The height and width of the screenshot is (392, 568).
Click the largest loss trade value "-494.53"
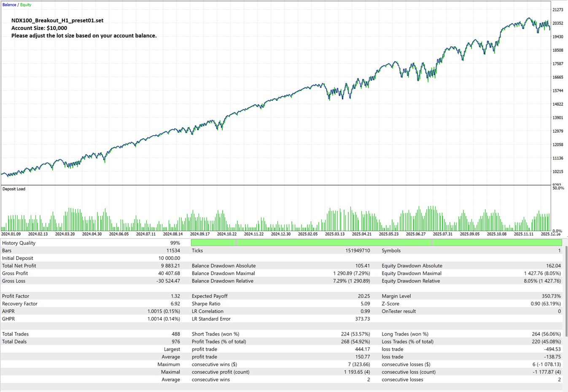pyautogui.click(x=553, y=349)
